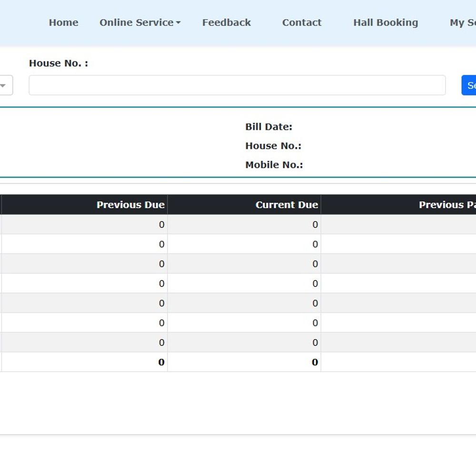
Task: Select bold total 0 under Current Due
Action: tap(315, 362)
